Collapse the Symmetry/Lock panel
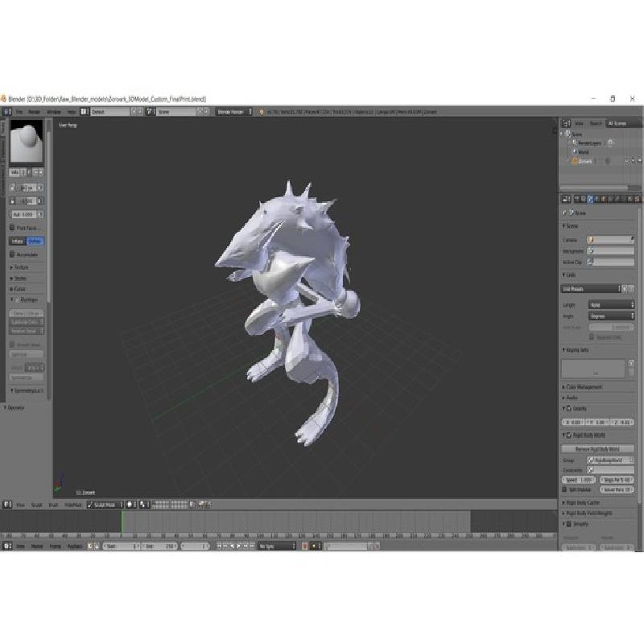644x644 pixels. [27, 390]
